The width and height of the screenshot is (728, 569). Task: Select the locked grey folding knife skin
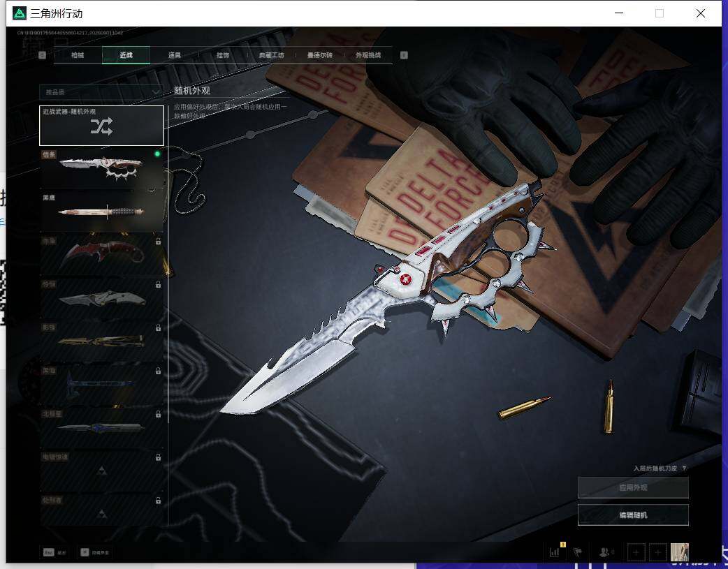click(102, 297)
